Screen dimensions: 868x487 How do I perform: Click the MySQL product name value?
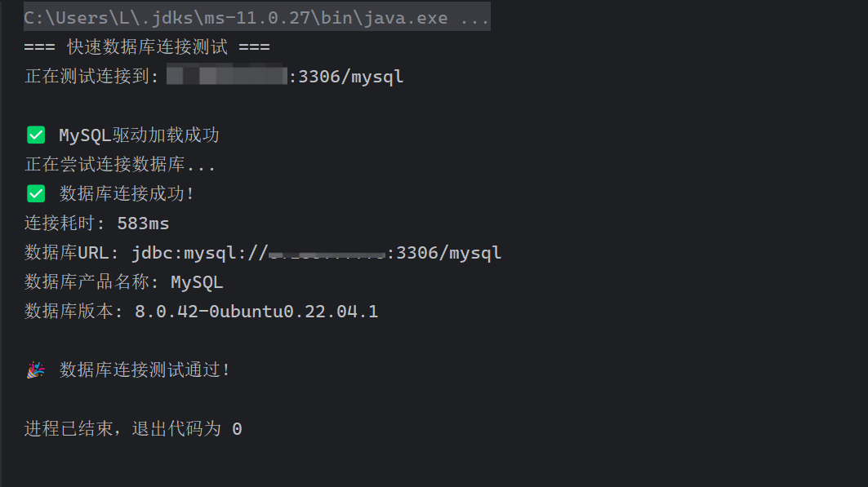(x=197, y=282)
